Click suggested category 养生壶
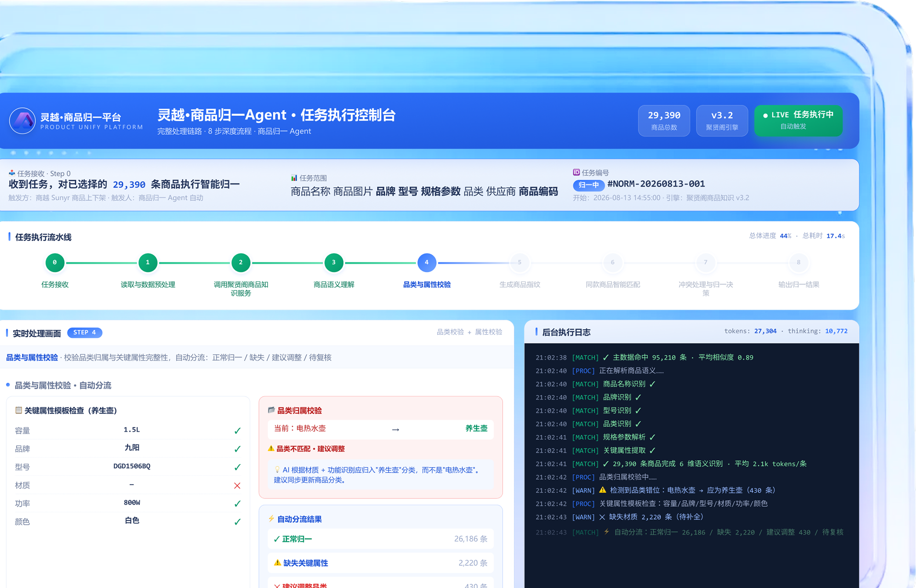 pyautogui.click(x=476, y=428)
